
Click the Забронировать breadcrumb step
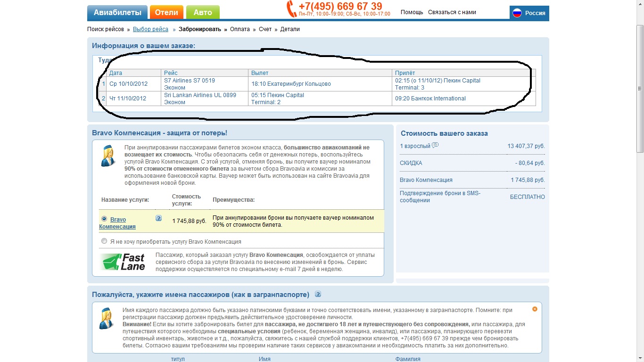[x=200, y=29]
